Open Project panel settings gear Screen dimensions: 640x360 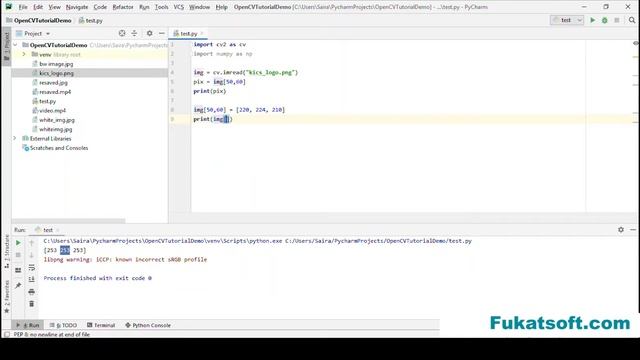(149, 33)
